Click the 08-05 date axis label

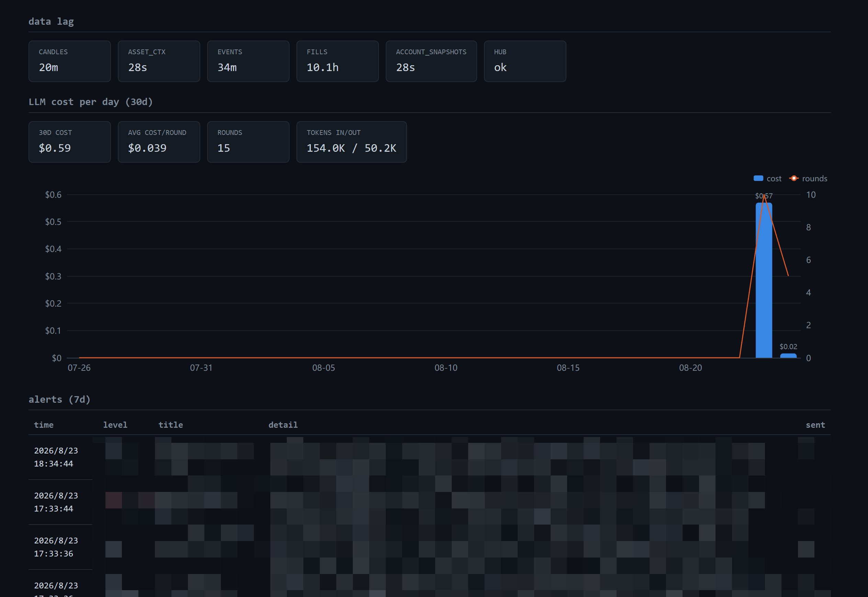tap(324, 368)
